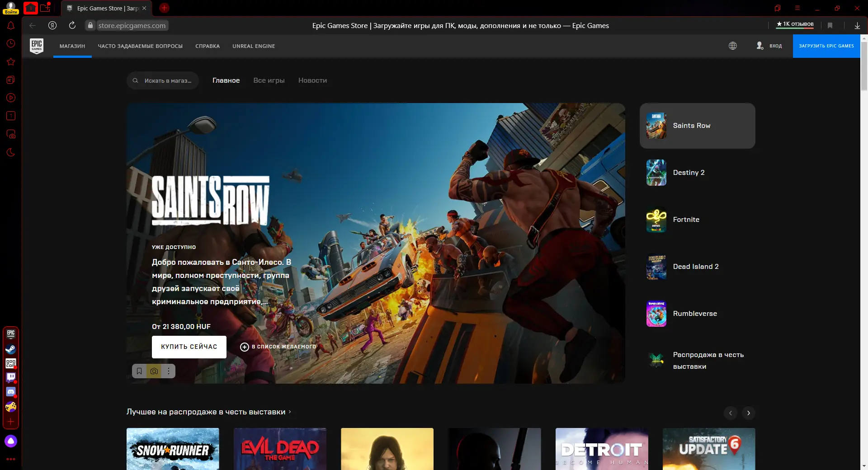Select Распродажа в честь выставки featured item
Viewport: 868px width, 470px height.
(698, 361)
